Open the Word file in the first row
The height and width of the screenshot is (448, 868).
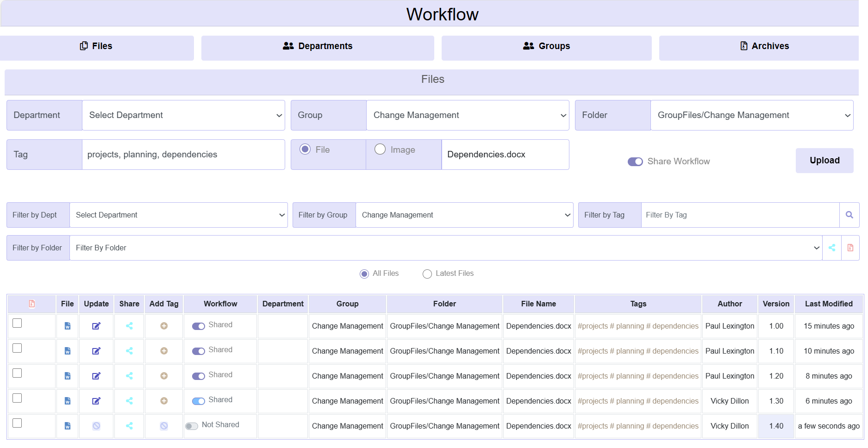(x=67, y=326)
